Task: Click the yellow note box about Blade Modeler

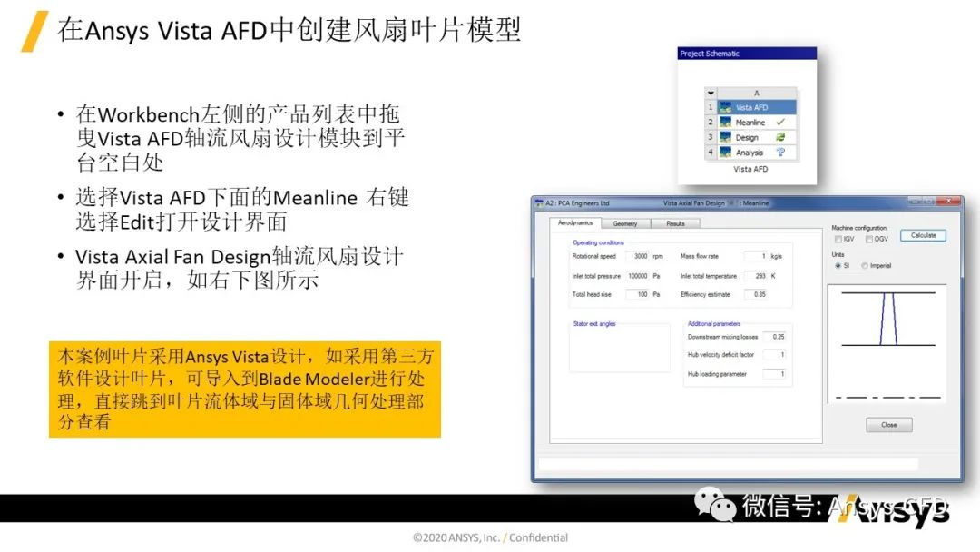Action: (245, 389)
